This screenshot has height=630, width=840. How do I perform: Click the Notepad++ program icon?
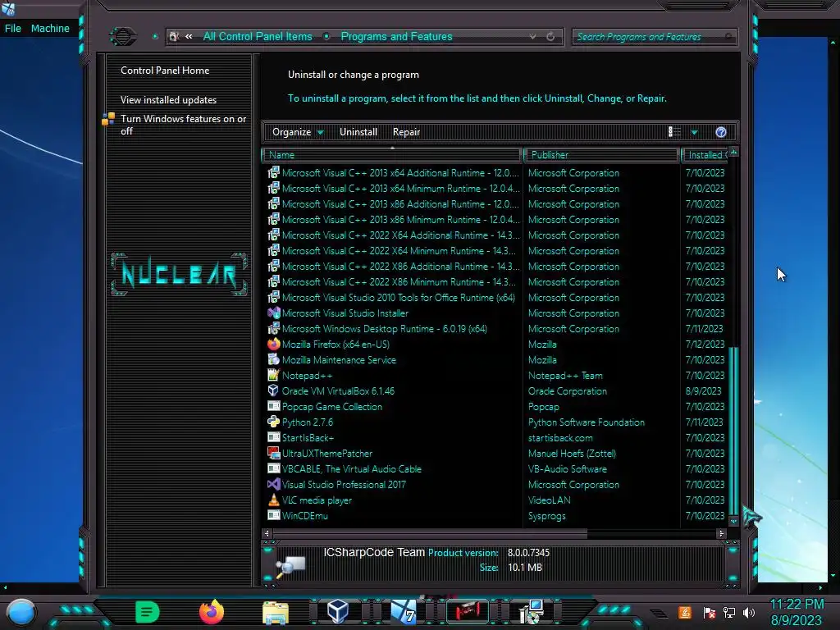[x=273, y=375]
